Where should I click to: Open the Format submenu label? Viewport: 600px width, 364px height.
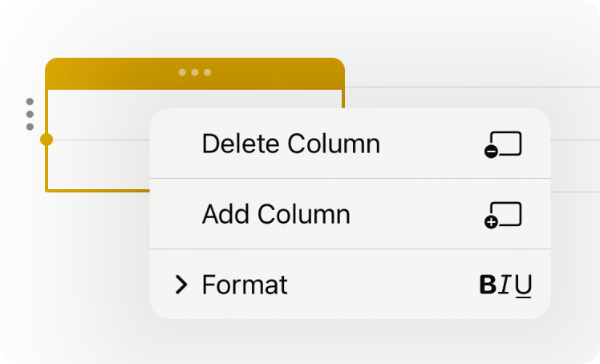click(x=245, y=285)
